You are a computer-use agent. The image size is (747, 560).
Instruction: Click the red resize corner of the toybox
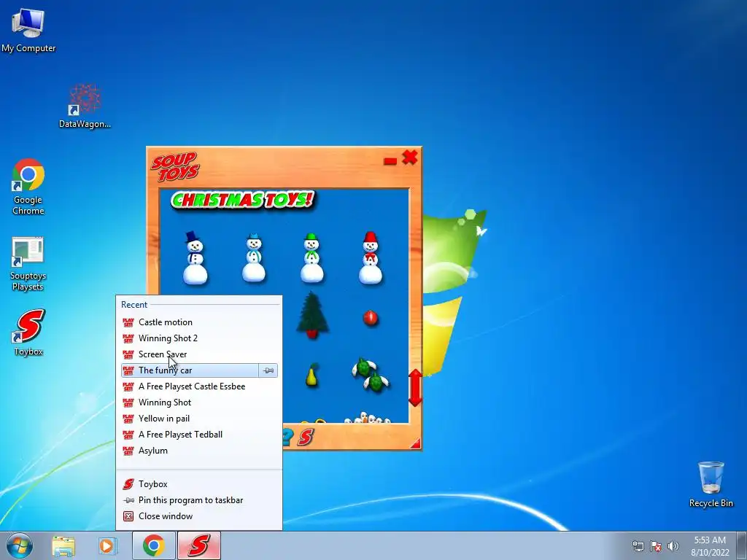point(416,443)
